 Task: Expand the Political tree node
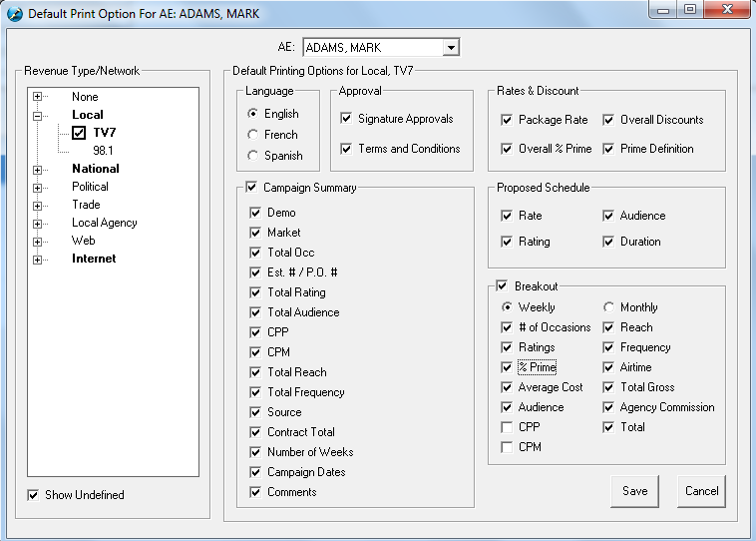pyautogui.click(x=39, y=188)
